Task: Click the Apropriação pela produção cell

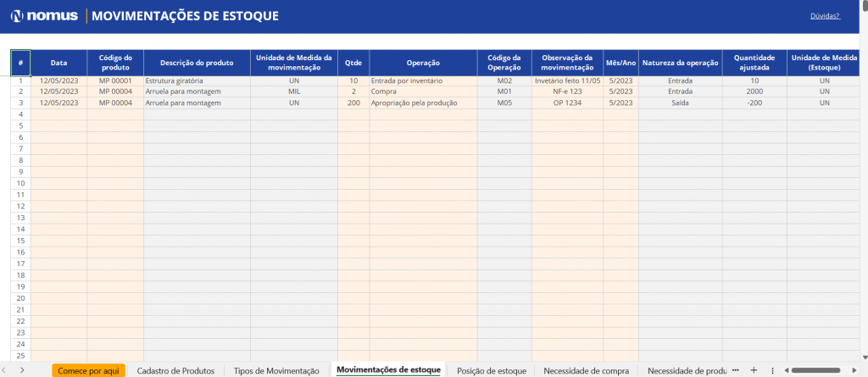Action: 422,103
